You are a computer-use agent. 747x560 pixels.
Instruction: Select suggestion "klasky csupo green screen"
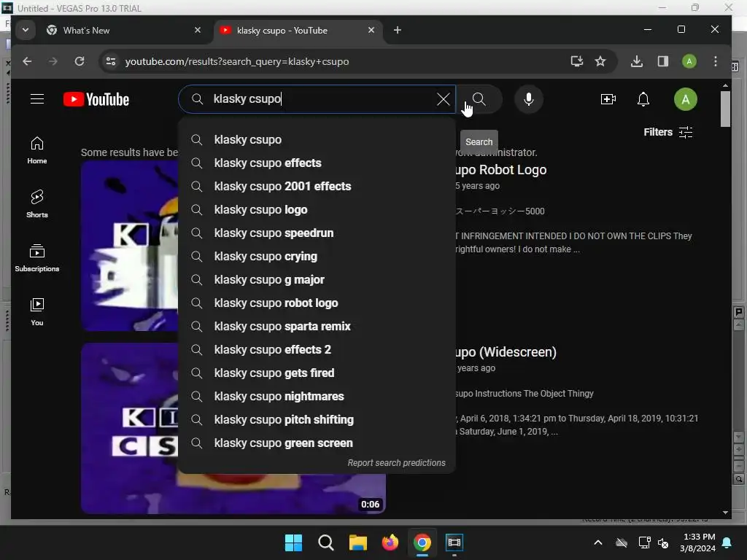317,443
